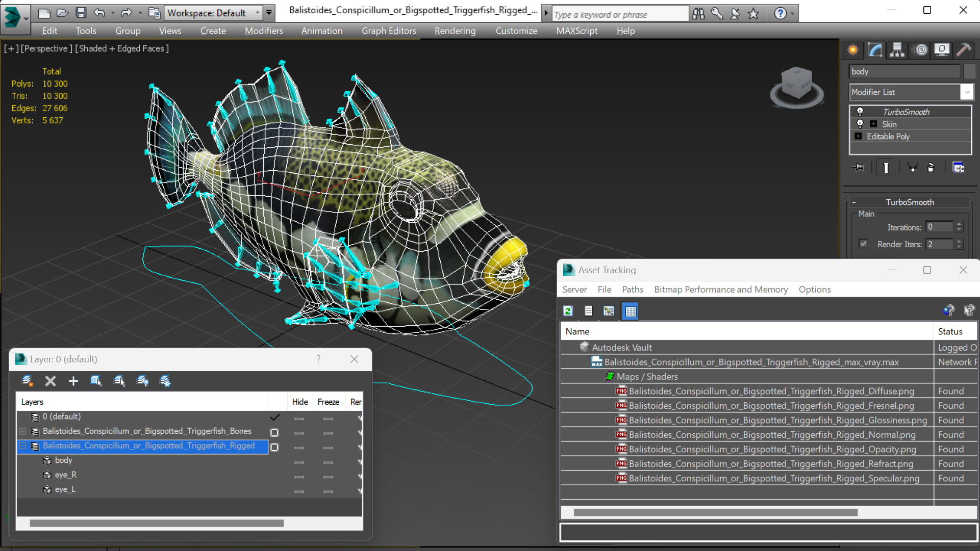The image size is (980, 551).
Task: Toggle Show End Result icon
Action: [x=886, y=168]
